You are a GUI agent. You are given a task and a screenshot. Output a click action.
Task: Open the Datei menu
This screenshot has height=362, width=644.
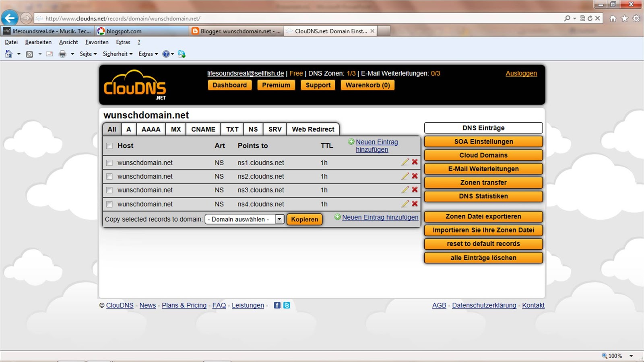[11, 42]
